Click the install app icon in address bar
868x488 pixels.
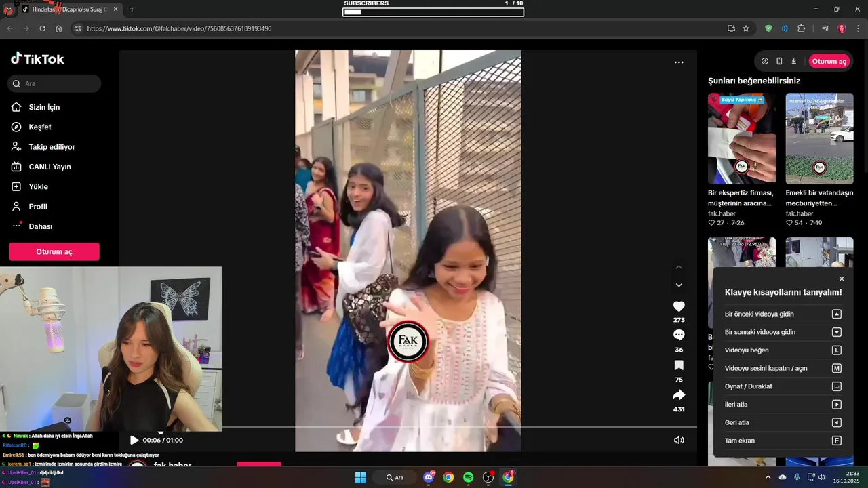click(731, 28)
